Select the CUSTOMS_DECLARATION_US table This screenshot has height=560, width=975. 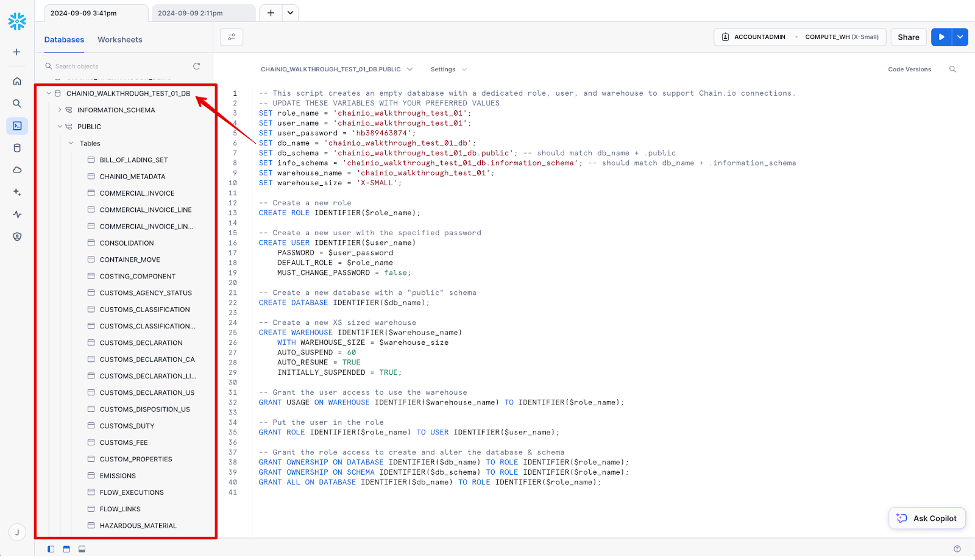[147, 393]
